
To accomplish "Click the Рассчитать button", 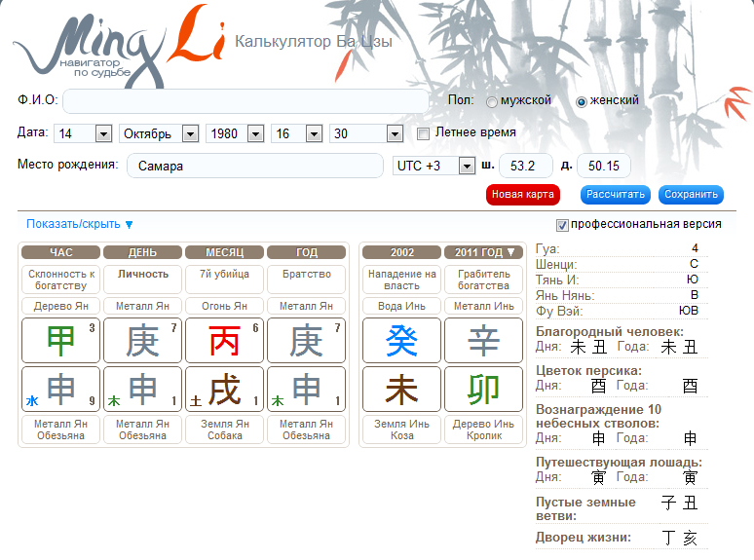I will (x=616, y=195).
